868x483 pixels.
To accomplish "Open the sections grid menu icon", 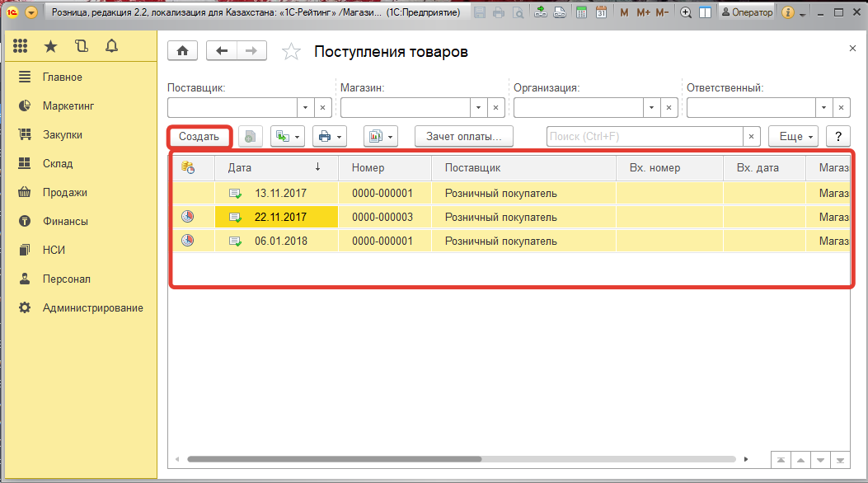I will pyautogui.click(x=21, y=47).
